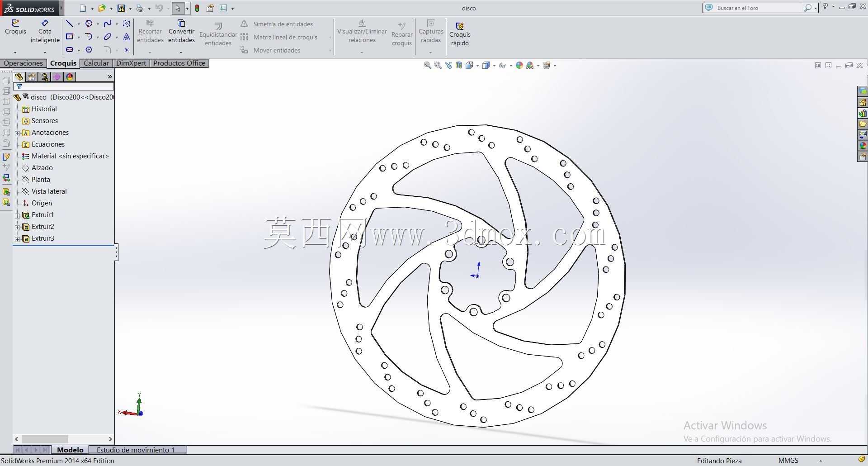This screenshot has height=466, width=868.
Task: Expand the Extruir2 feature node
Action: tap(18, 227)
